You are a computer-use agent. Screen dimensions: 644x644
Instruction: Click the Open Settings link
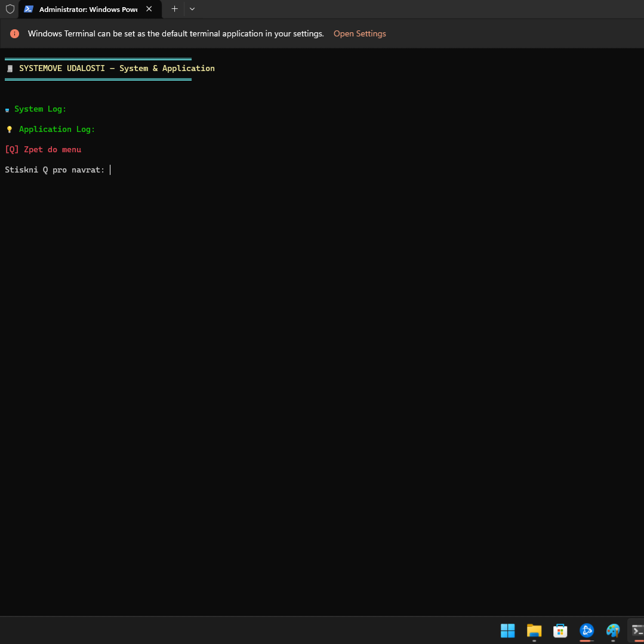pyautogui.click(x=359, y=34)
